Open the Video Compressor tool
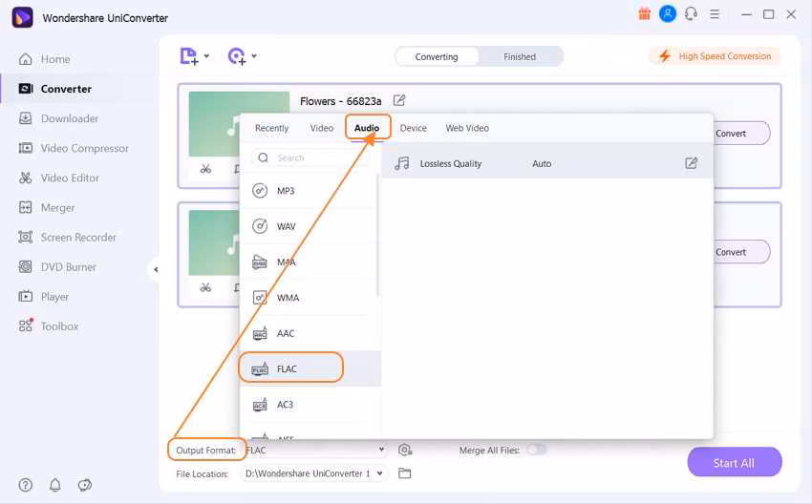 click(73, 148)
